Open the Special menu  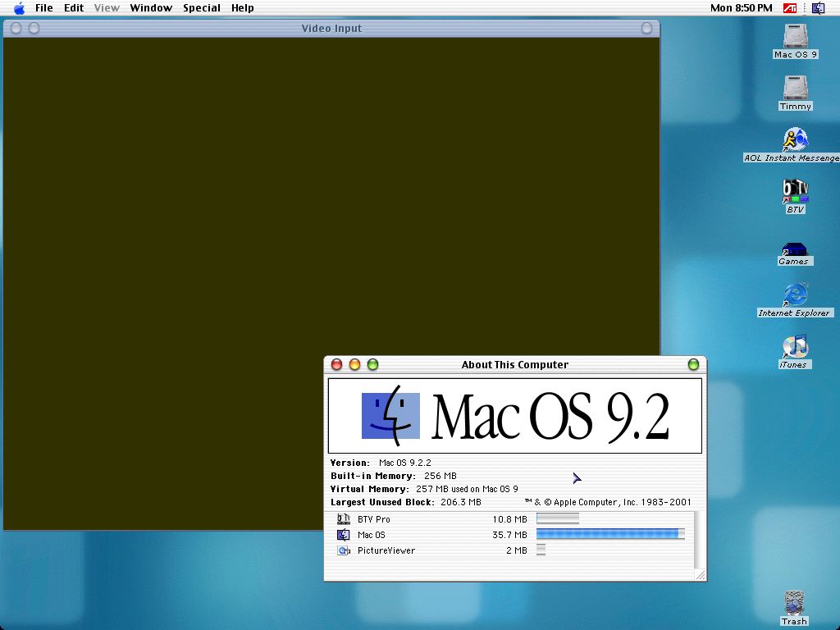click(x=202, y=8)
